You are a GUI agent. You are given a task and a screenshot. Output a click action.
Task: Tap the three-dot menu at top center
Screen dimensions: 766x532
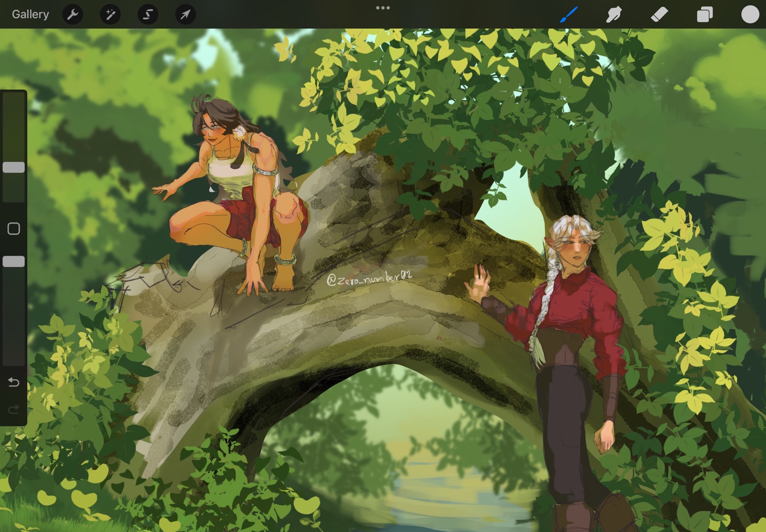pos(383,8)
